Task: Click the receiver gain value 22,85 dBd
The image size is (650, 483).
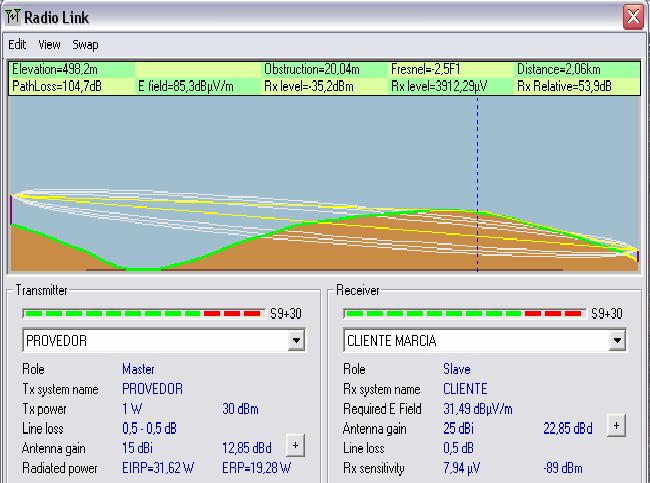Action: pos(568,428)
